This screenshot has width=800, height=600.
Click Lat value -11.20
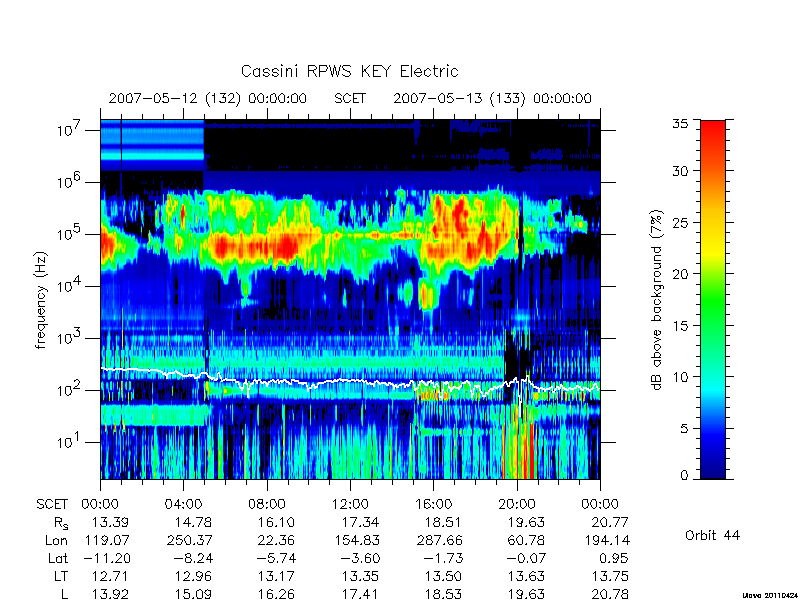click(106, 558)
